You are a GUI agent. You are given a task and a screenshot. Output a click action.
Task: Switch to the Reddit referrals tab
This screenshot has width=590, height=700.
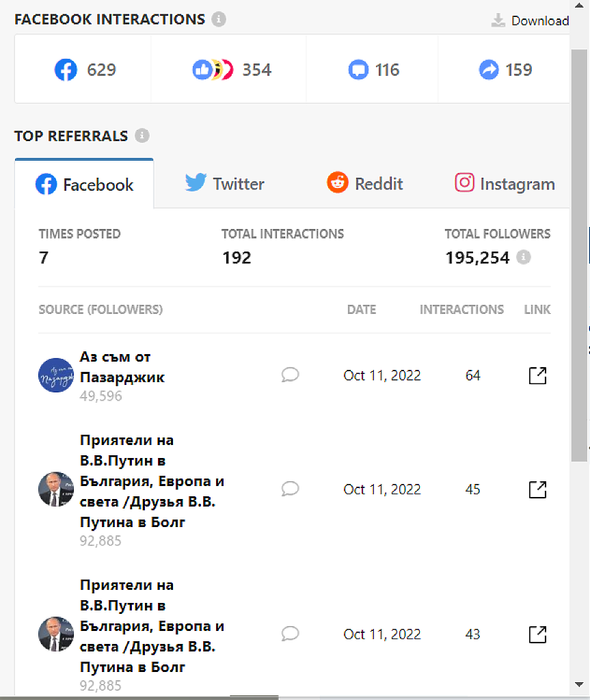(x=365, y=184)
